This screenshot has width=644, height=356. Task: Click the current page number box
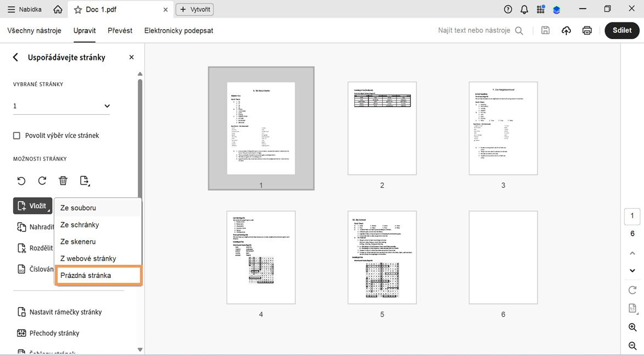(x=632, y=216)
